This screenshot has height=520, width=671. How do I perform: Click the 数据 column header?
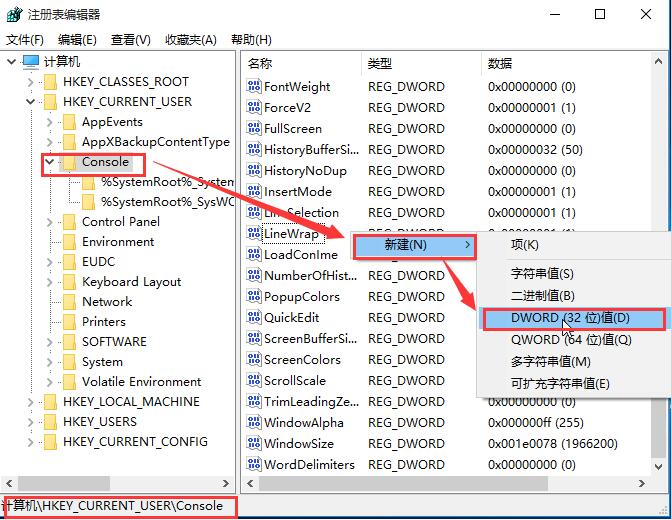500,63
